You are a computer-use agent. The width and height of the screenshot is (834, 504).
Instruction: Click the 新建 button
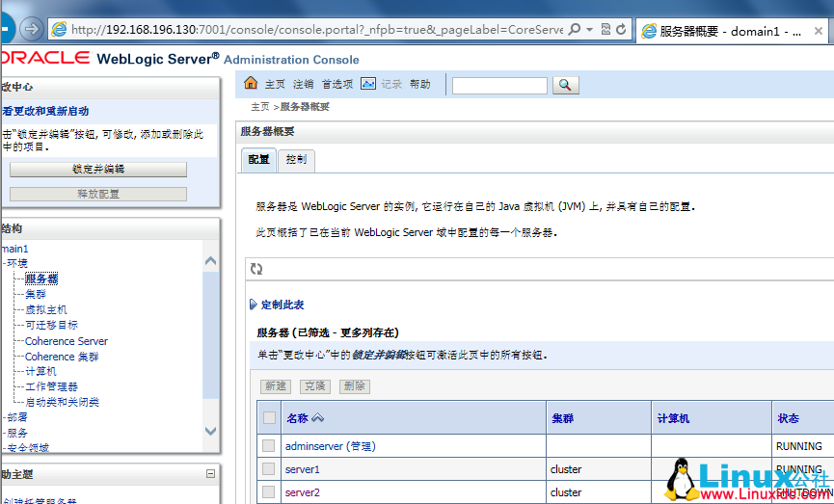(276, 386)
